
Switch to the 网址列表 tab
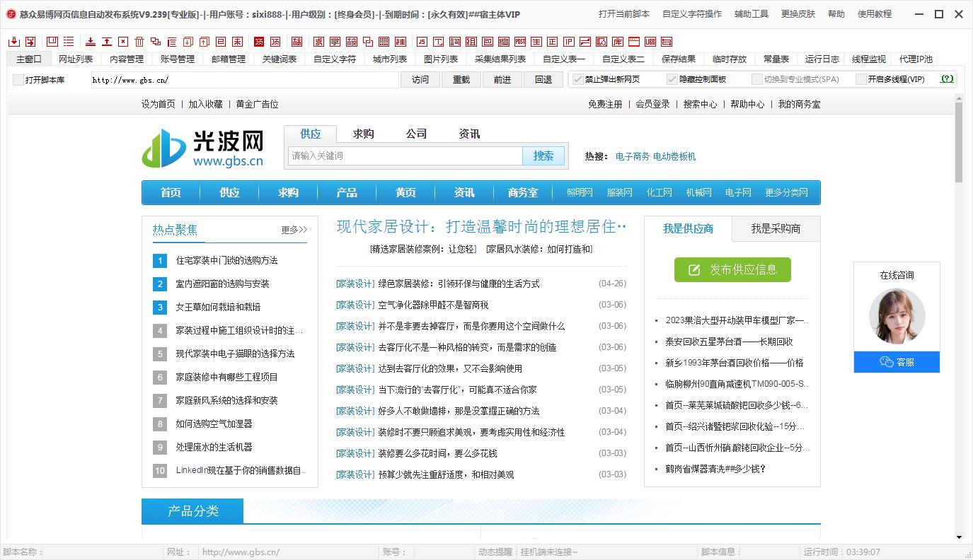[x=76, y=59]
